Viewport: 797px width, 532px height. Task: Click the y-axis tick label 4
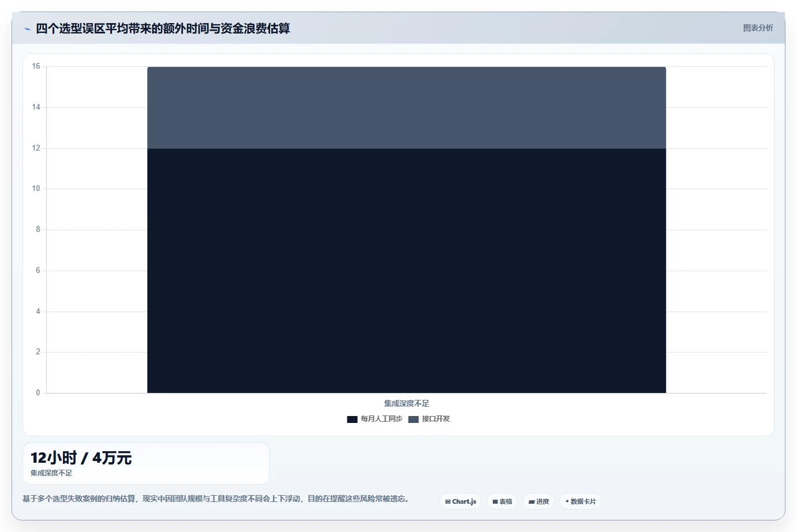click(x=38, y=312)
